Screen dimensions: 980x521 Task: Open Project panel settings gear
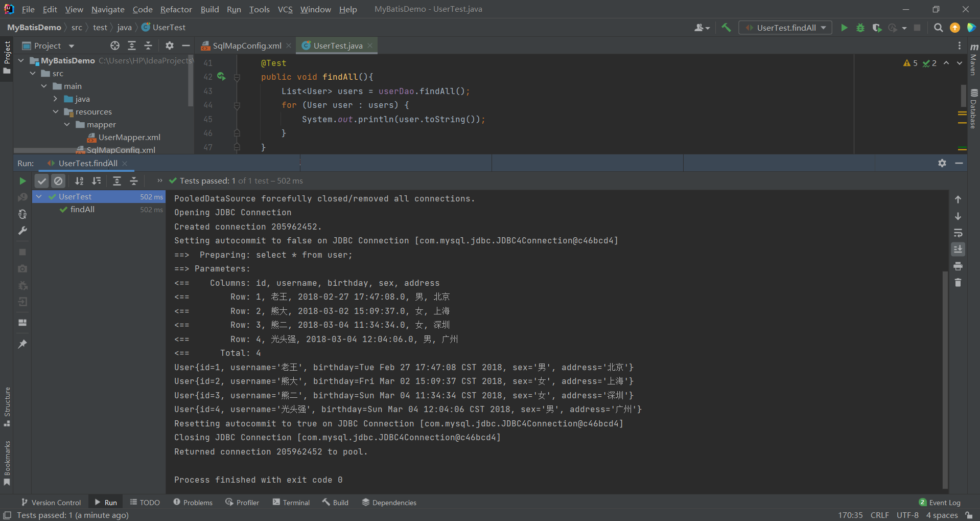[x=170, y=46]
